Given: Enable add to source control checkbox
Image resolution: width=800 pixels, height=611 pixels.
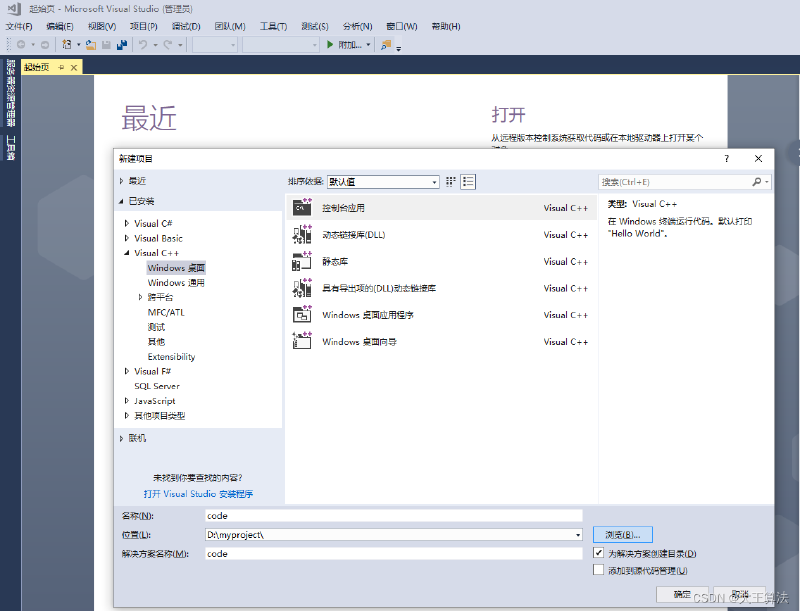Looking at the screenshot, I should [598, 570].
